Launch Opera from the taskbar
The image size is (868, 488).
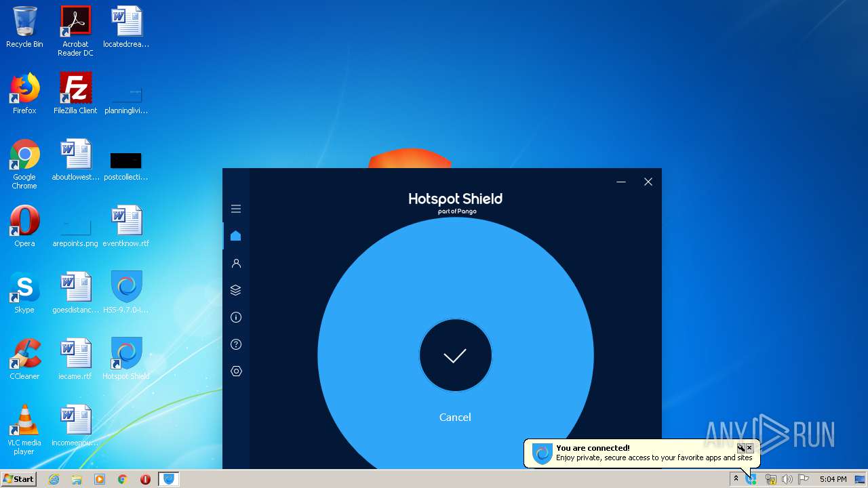tap(145, 479)
